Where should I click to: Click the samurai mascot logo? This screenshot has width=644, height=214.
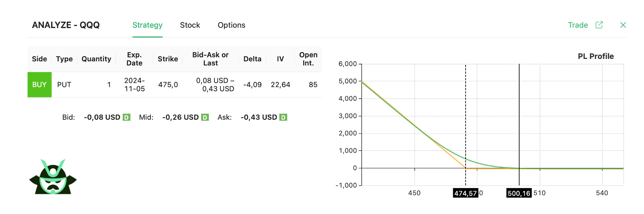(x=53, y=177)
